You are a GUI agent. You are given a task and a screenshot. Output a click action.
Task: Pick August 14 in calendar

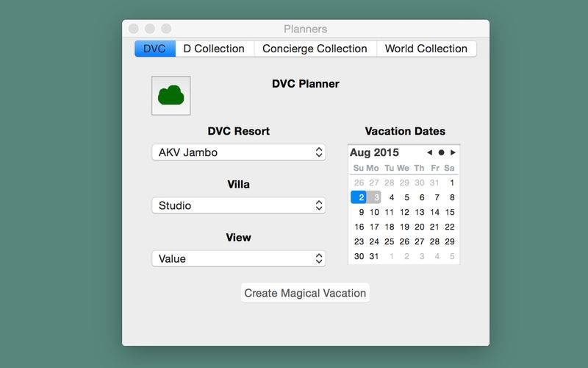click(x=434, y=212)
